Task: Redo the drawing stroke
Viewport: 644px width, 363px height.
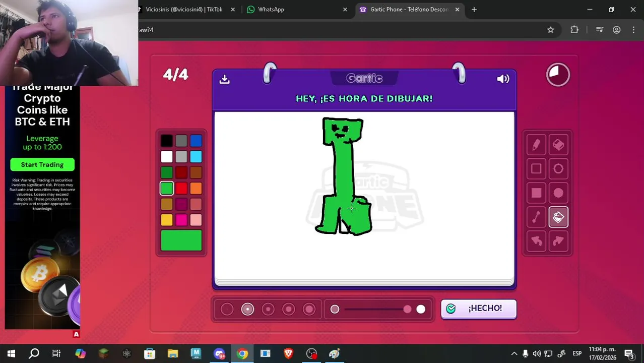Action: [558, 241]
